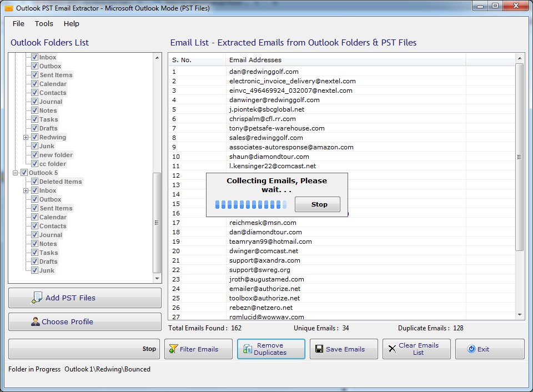The image size is (533, 392).
Task: Click the Remove Duplicates pages icon
Action: pos(248,349)
